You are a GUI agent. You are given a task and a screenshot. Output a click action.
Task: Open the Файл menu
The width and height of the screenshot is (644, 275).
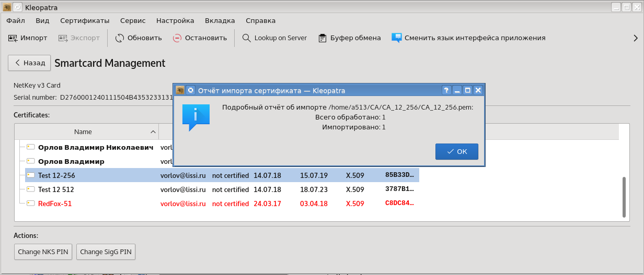point(16,21)
